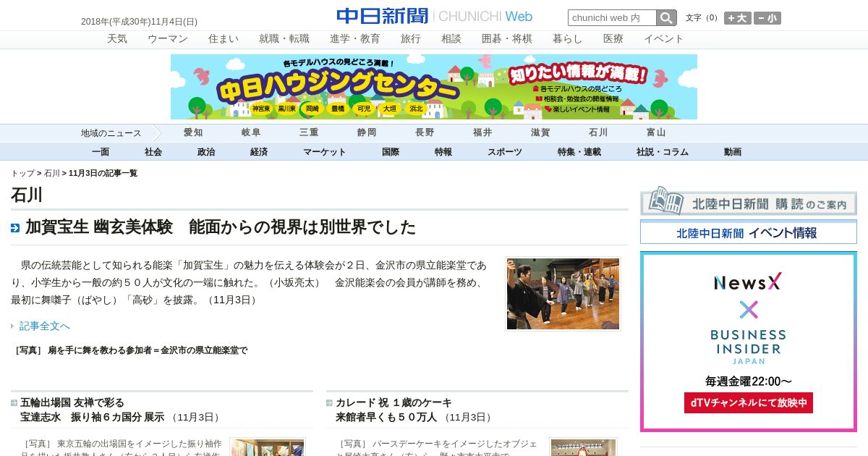868x456 pixels.
Task: Click the Chunichi Shimbun logo
Action: 435,16
